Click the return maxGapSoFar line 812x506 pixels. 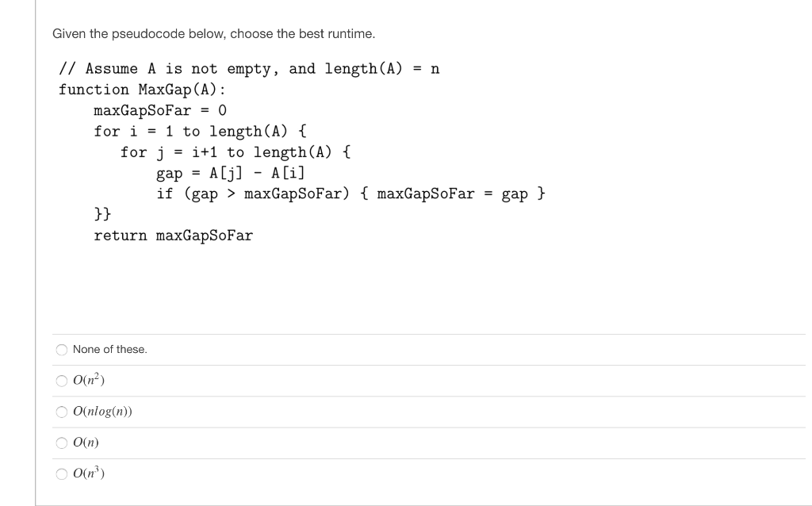[173, 236]
